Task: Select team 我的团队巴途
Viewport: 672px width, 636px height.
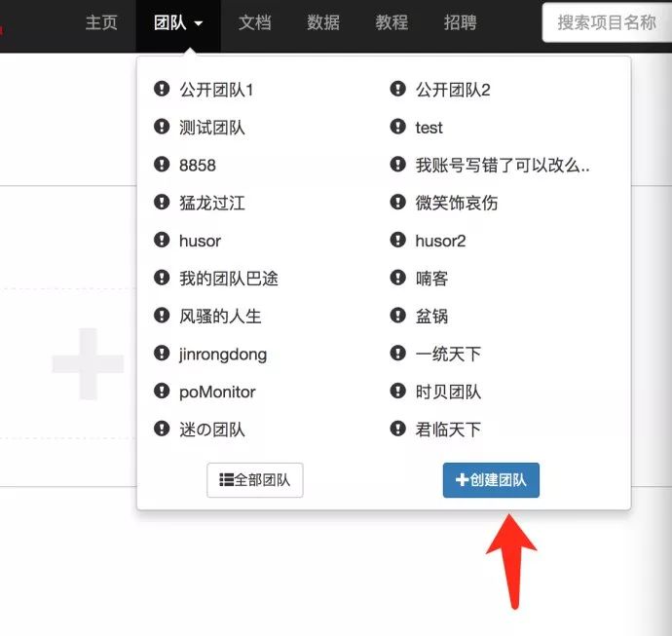Action: (x=229, y=279)
